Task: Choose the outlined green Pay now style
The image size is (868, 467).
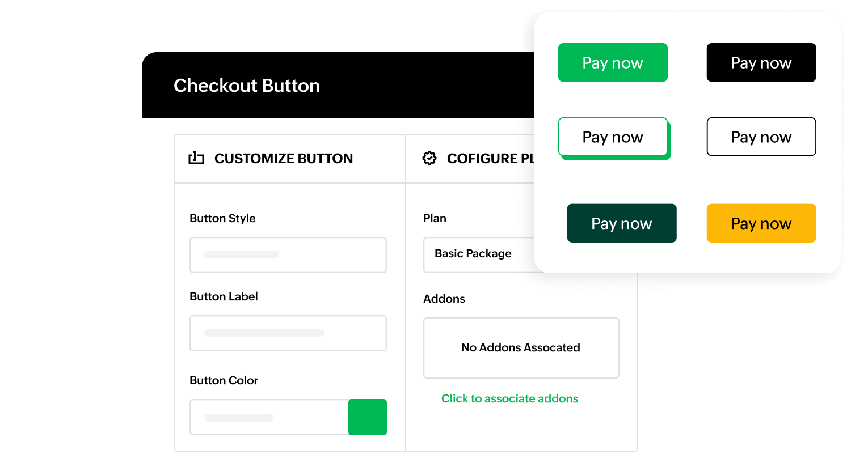Action: click(x=613, y=137)
